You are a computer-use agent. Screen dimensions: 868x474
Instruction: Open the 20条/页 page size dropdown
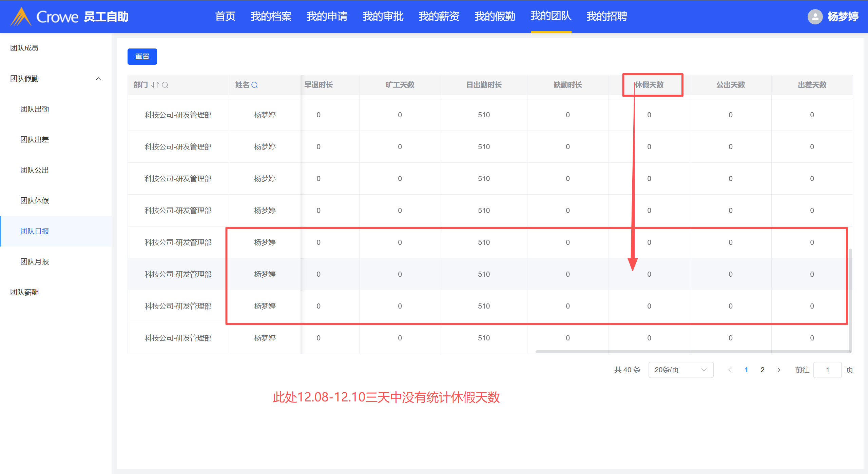pos(680,370)
